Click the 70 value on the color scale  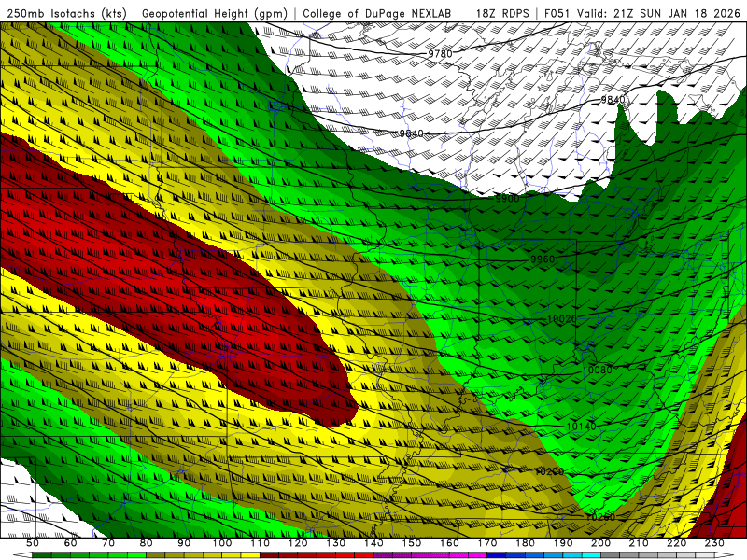(x=108, y=543)
